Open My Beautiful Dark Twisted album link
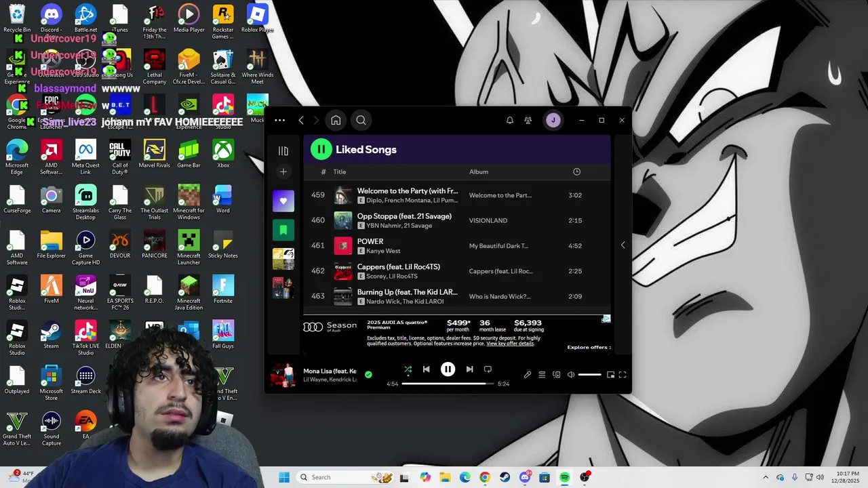 point(498,246)
